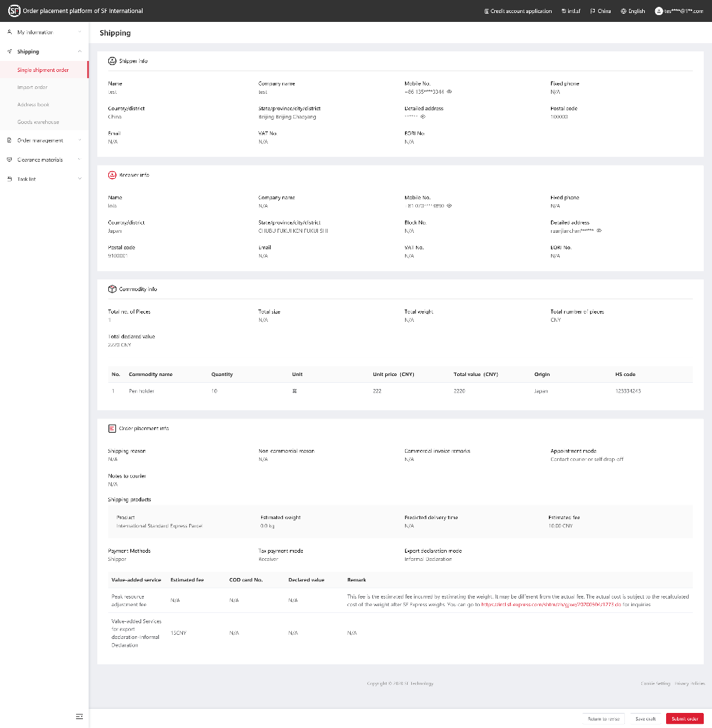The width and height of the screenshot is (712, 728).
Task: Show shipper detailed address via eye icon
Action: tap(423, 116)
